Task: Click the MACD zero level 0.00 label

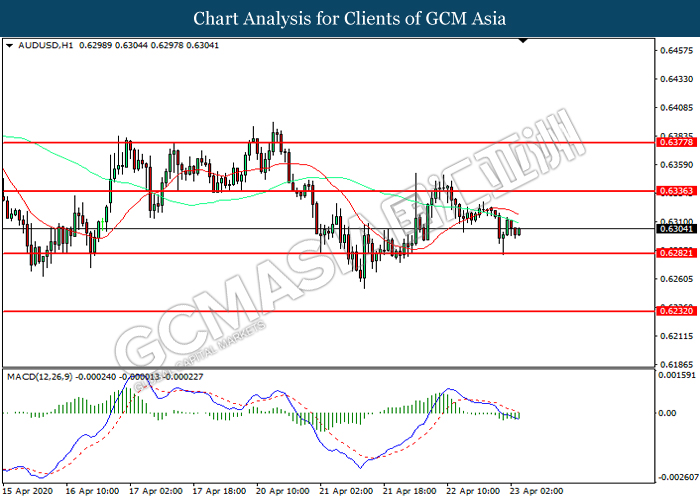Action: click(667, 413)
